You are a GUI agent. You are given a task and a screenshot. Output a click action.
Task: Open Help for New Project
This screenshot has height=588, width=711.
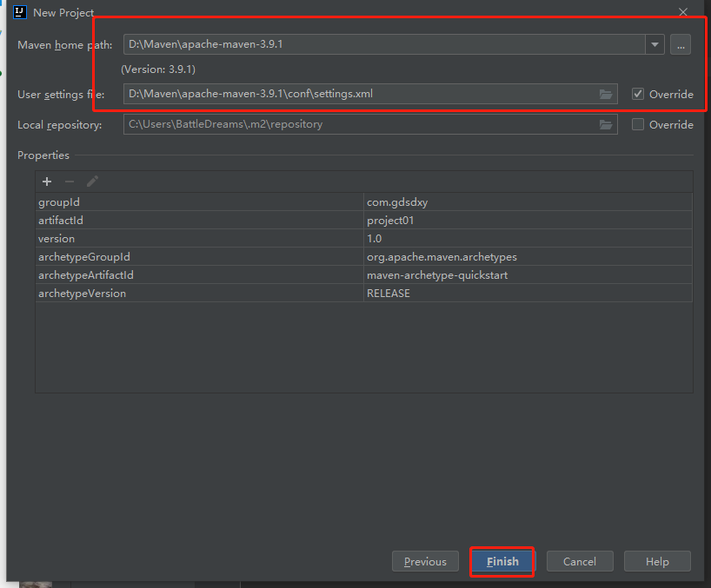[657, 562]
